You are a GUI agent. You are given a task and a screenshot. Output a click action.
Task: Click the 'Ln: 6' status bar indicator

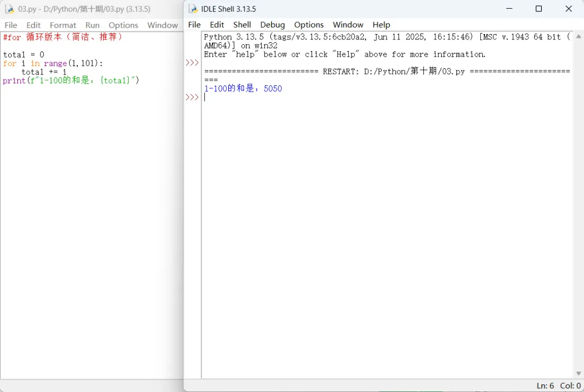click(545, 386)
